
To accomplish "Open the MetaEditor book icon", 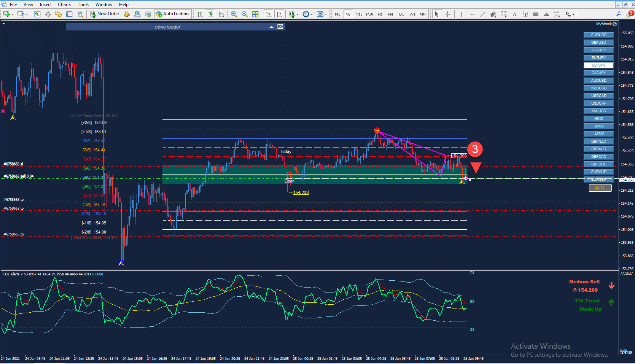I will click(127, 14).
